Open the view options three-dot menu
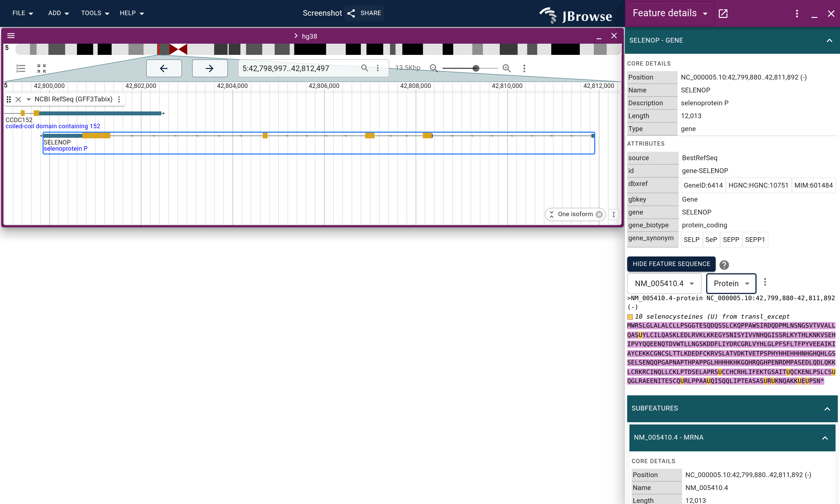 point(524,68)
